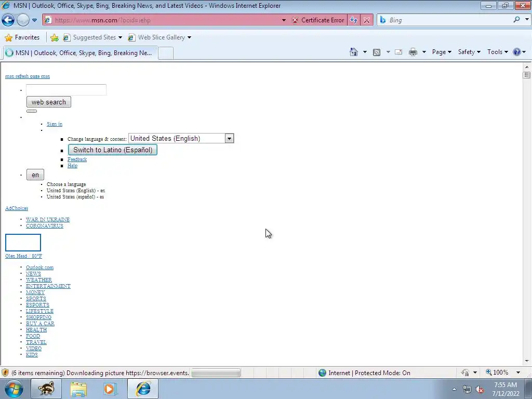This screenshot has height=399, width=532.
Task: Click the Certificate Error shield icon
Action: [x=295, y=20]
